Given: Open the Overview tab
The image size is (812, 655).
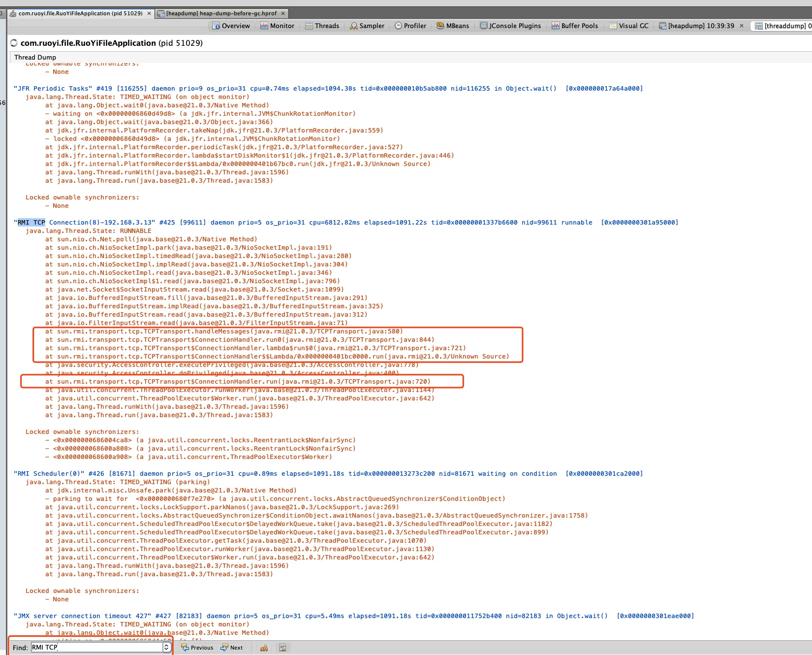Looking at the screenshot, I should click(x=231, y=26).
